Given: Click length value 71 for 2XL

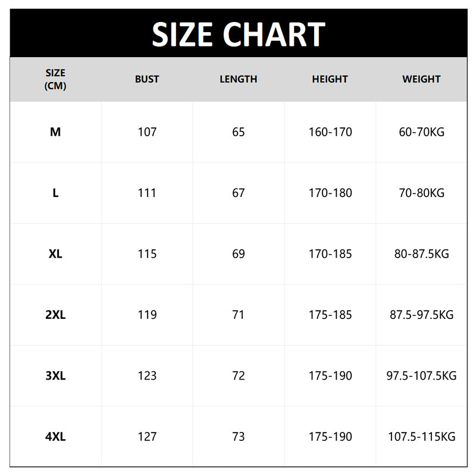Looking at the screenshot, I should coord(238,315).
